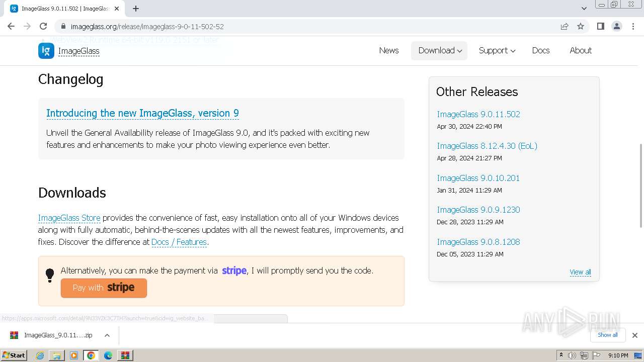Open the About page
644x362 pixels.
pyautogui.click(x=581, y=50)
